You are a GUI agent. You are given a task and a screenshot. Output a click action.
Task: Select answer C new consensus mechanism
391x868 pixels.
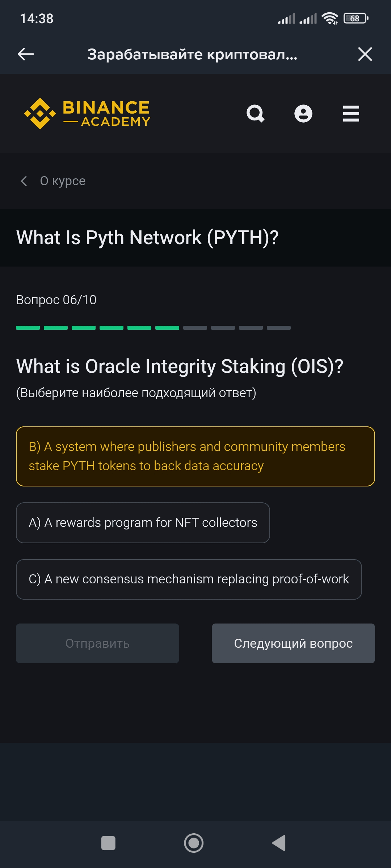pyautogui.click(x=189, y=579)
